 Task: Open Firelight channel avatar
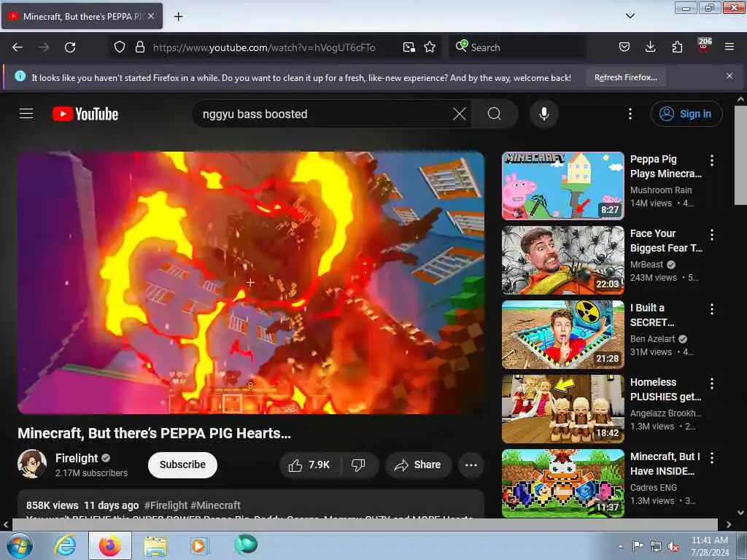(32, 463)
